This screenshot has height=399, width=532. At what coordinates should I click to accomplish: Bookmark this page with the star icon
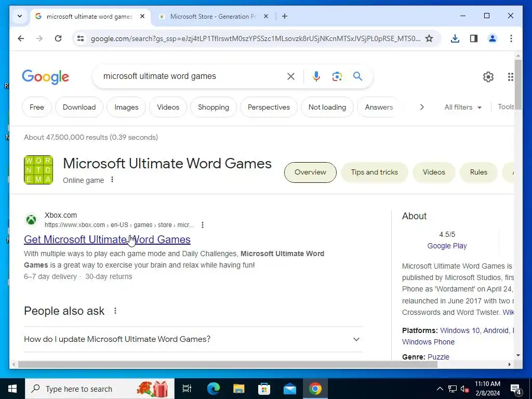[429, 38]
